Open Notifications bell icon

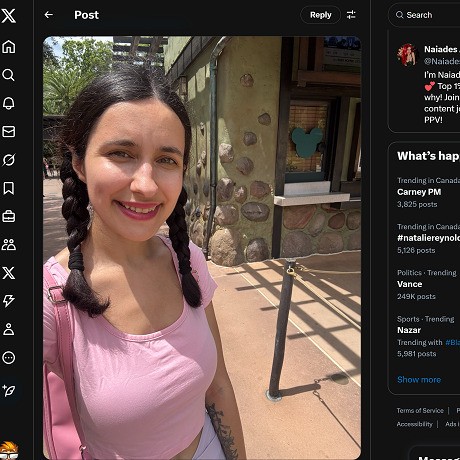click(9, 103)
